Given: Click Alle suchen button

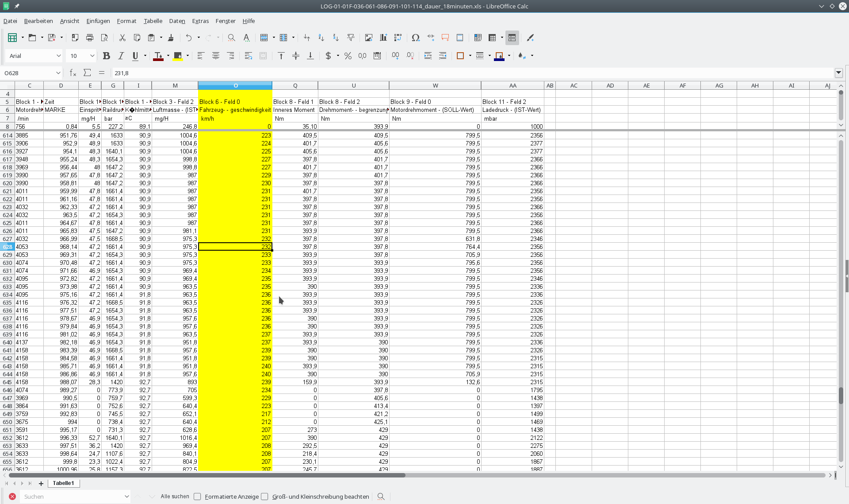Looking at the screenshot, I should tap(175, 496).
